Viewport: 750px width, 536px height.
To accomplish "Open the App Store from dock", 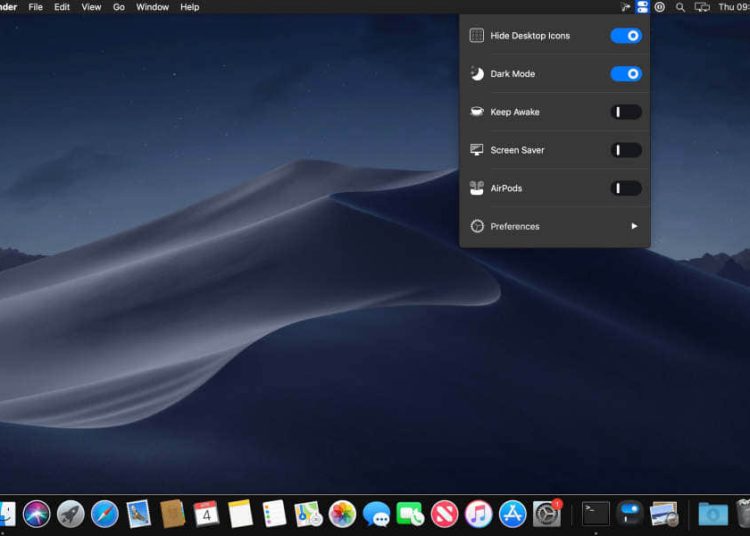I will click(x=512, y=514).
